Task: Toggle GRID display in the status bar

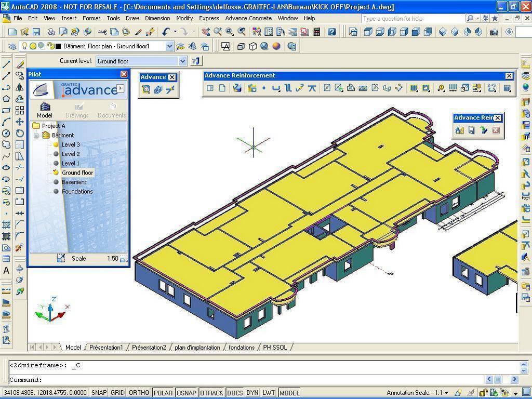Action: point(118,393)
